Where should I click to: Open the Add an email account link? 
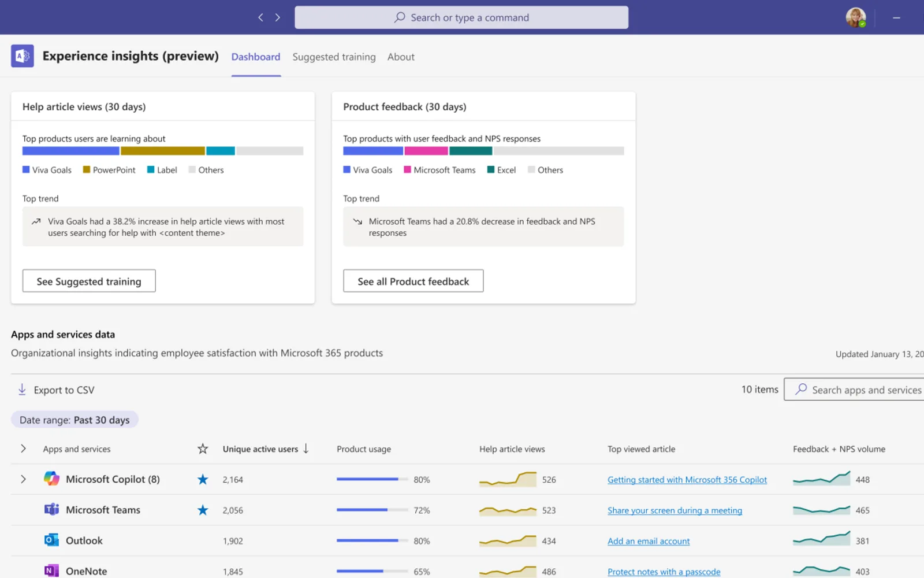[649, 541]
